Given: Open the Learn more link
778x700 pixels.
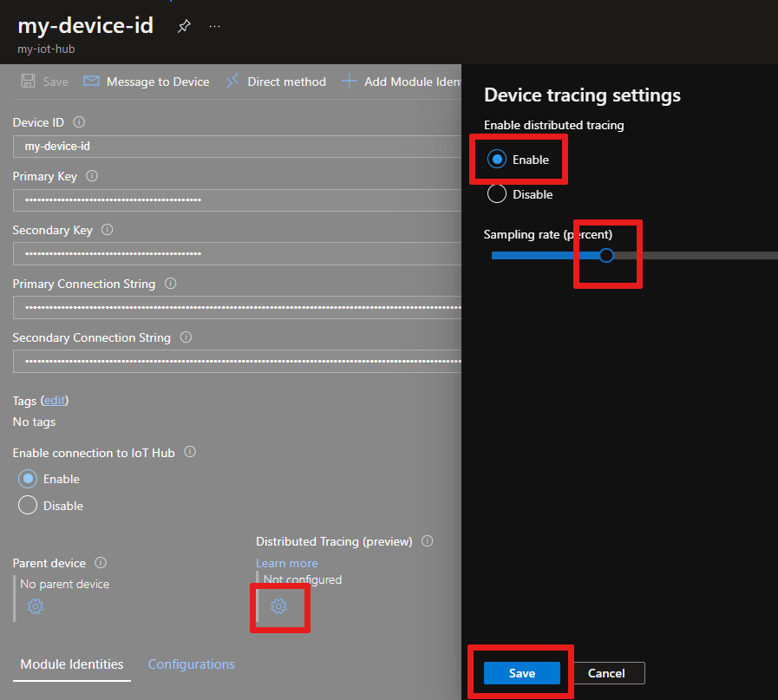Looking at the screenshot, I should coord(286,562).
